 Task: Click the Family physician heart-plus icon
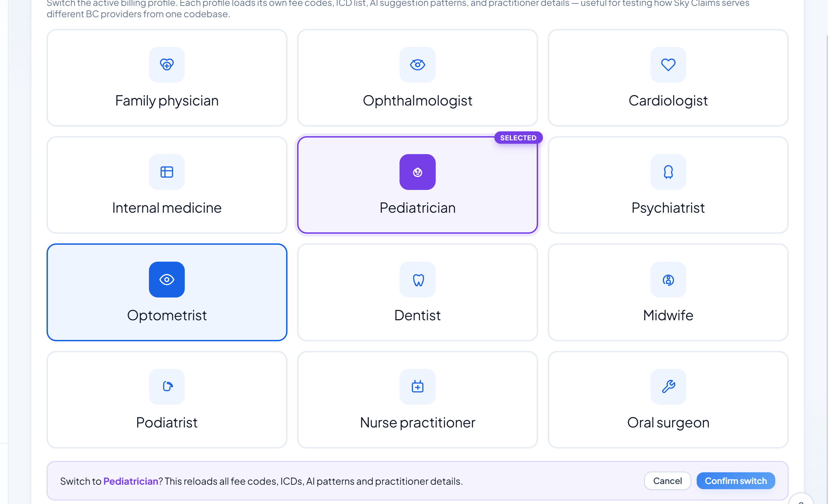pos(167,65)
